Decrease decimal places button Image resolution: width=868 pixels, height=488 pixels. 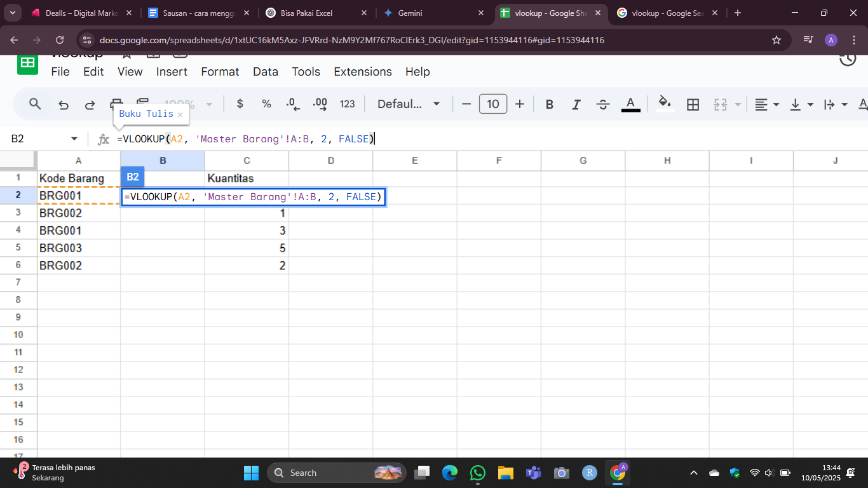pos(294,104)
